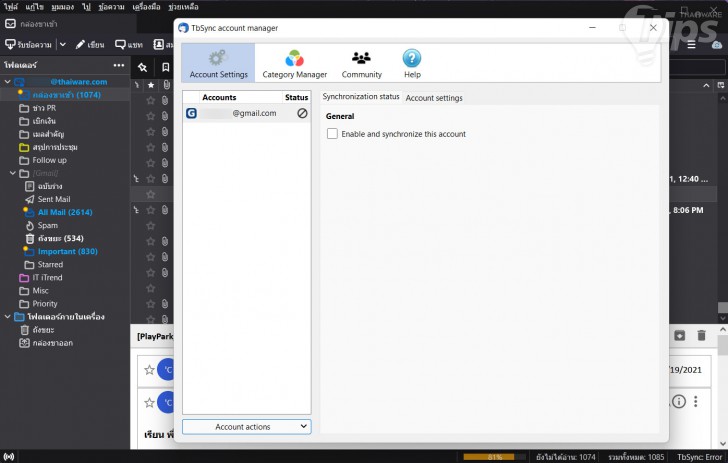
Task: Switch to Account settings tab
Action: pos(434,98)
